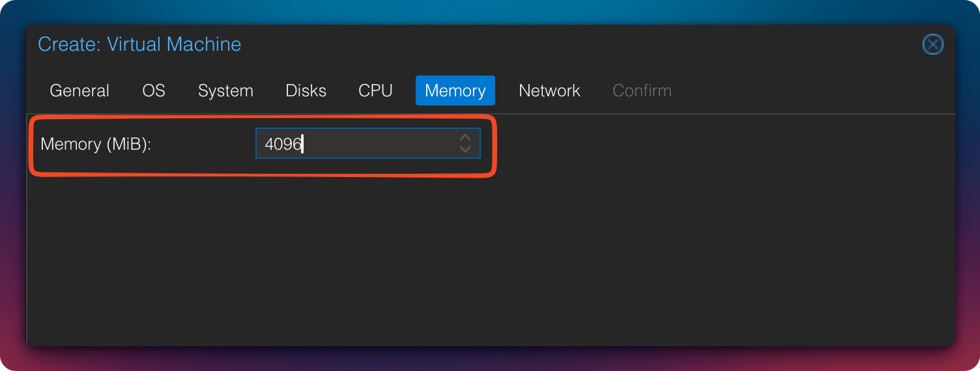
Task: Click the "Create: Virtual Machine" title text
Action: [x=139, y=44]
